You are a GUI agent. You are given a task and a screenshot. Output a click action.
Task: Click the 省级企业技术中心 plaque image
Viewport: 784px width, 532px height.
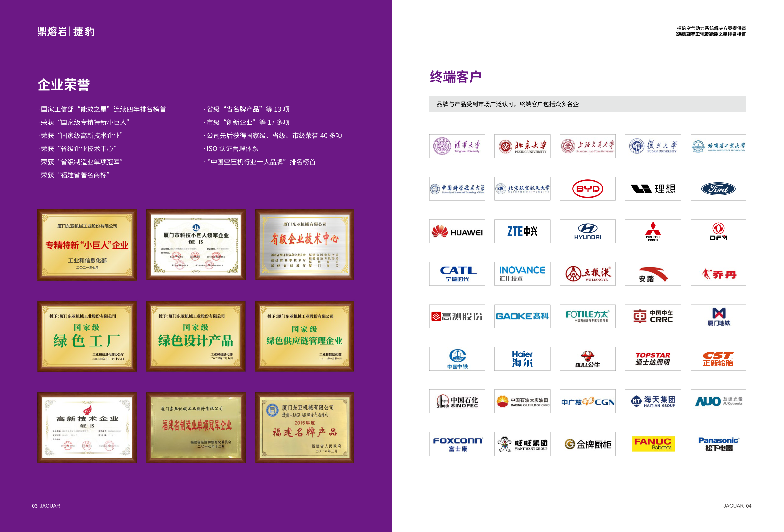pos(305,245)
